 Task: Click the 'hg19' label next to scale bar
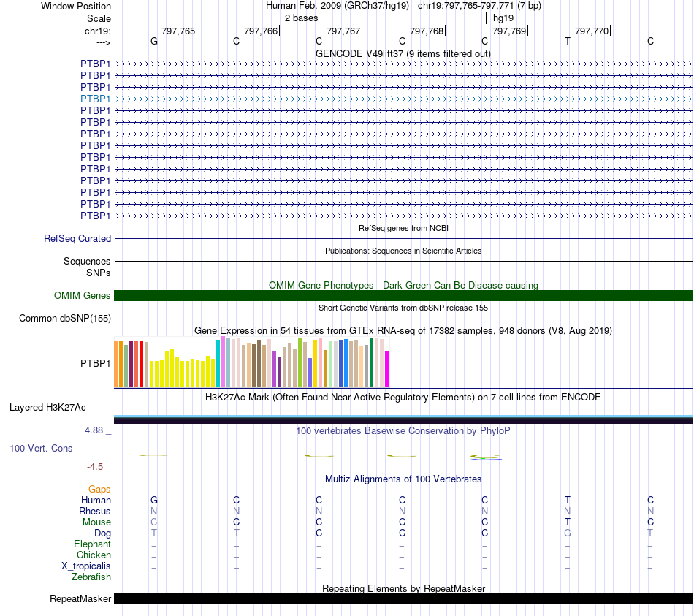(503, 18)
